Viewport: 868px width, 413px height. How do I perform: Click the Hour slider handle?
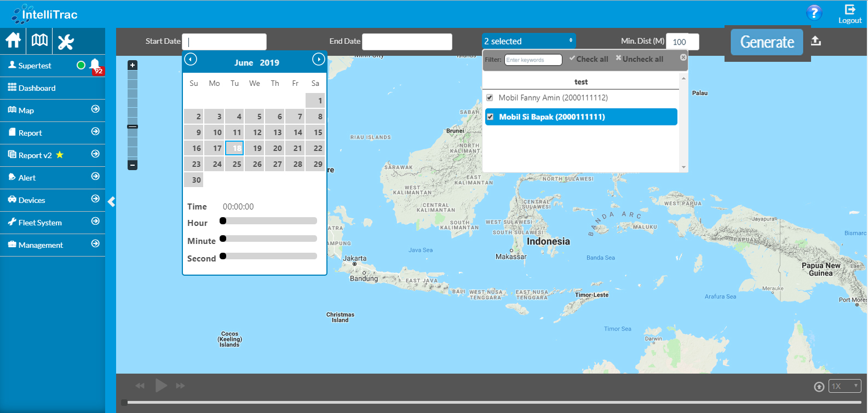[x=223, y=221]
